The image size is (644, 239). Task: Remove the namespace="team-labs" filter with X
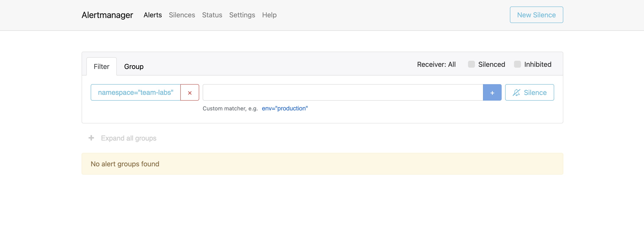pyautogui.click(x=189, y=93)
